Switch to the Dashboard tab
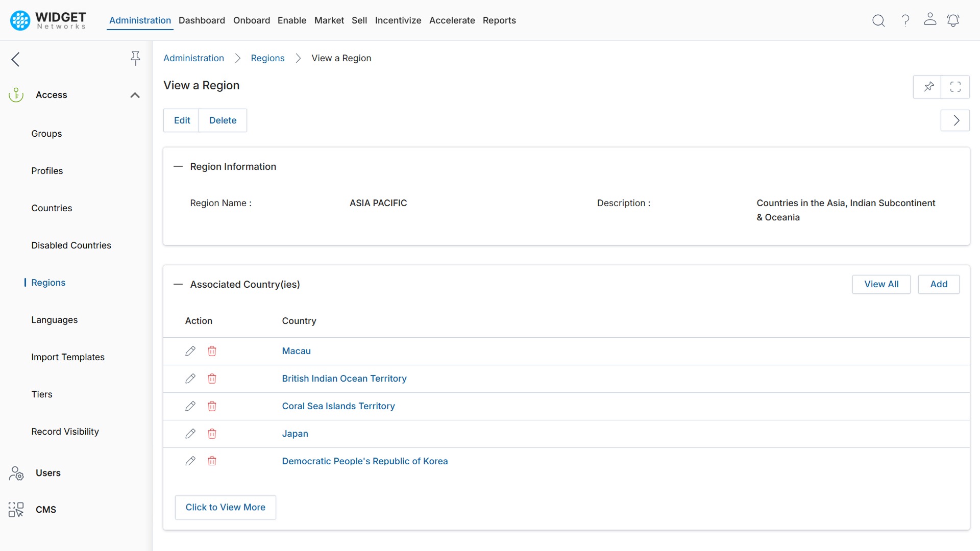The image size is (980, 551). (202, 20)
